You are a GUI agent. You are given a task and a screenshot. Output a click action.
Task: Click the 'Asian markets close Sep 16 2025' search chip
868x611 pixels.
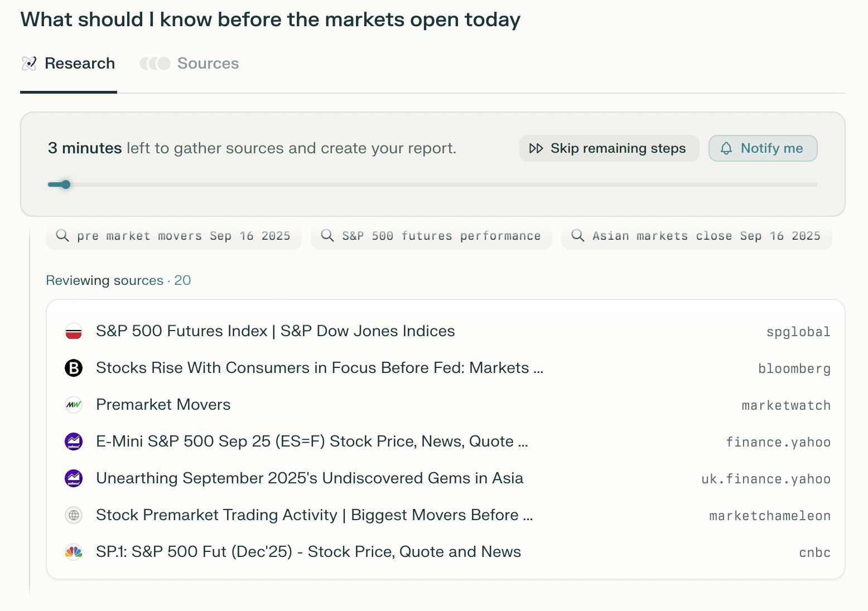pos(696,236)
